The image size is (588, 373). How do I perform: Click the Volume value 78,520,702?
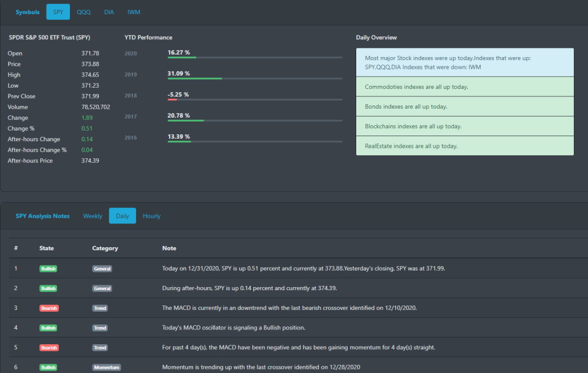pyautogui.click(x=96, y=107)
